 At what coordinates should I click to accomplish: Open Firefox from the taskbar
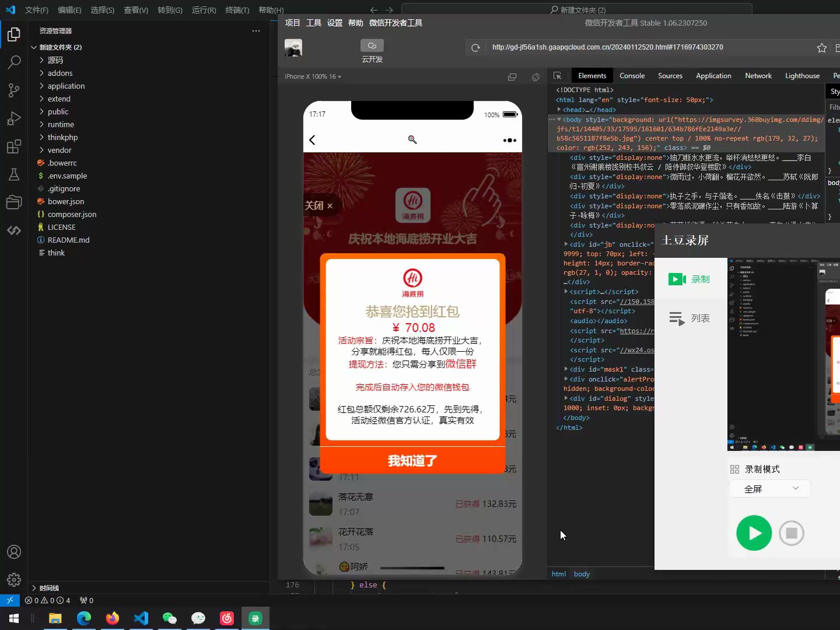pos(113,618)
